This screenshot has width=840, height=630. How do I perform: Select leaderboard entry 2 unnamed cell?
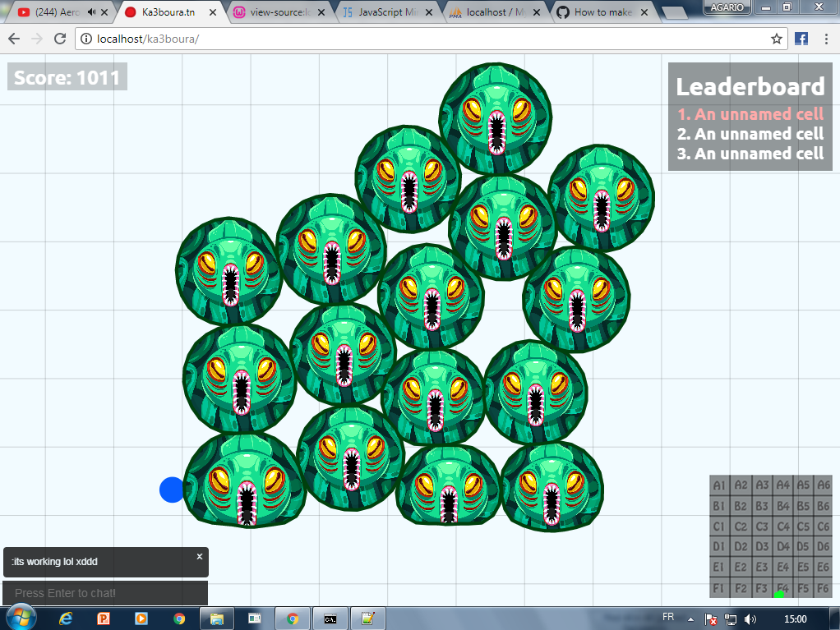[750, 134]
